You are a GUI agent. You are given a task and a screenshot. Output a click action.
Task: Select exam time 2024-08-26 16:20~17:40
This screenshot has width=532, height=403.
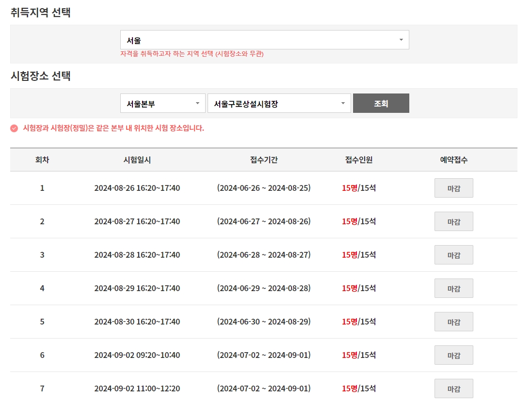(x=137, y=188)
